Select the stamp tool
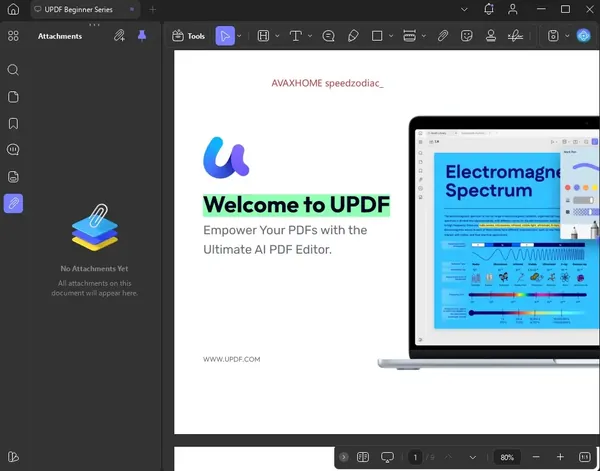 491,36
